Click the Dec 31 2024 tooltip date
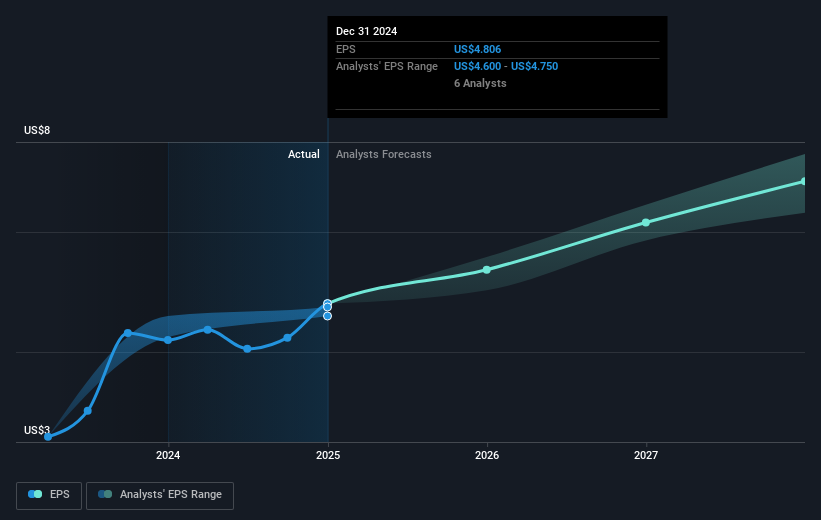The width and height of the screenshot is (821, 520). (367, 31)
